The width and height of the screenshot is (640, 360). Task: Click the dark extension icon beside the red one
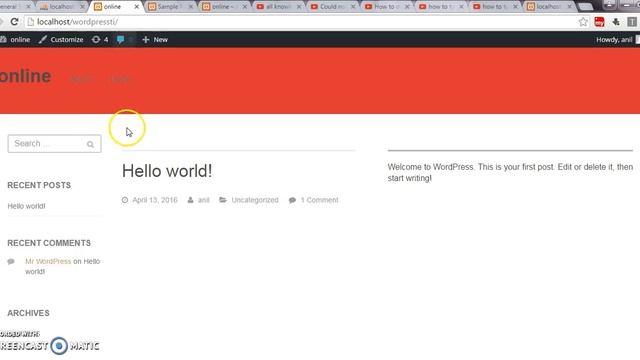click(x=616, y=22)
